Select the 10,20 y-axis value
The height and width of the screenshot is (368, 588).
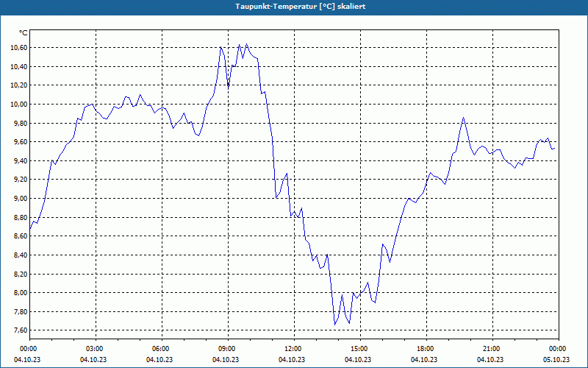[19, 85]
